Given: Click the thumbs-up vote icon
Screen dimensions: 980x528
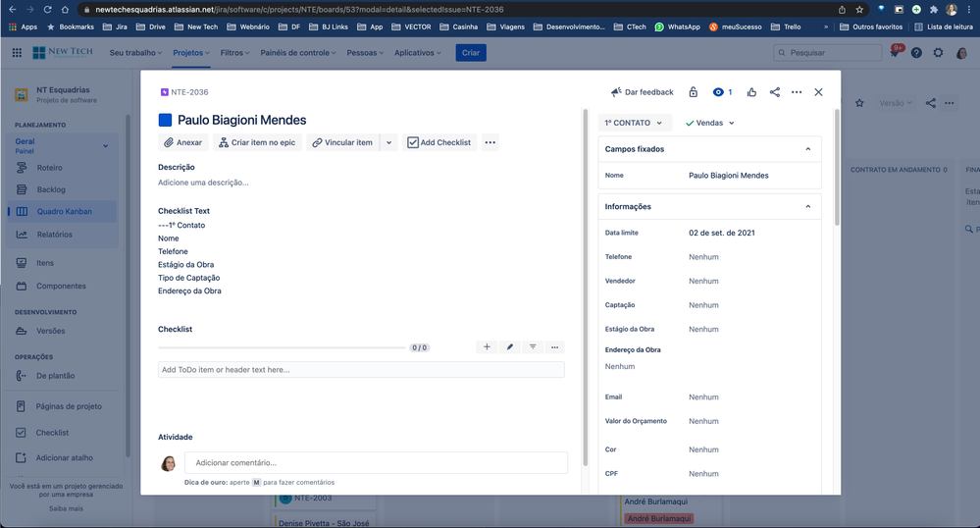Looking at the screenshot, I should point(751,92).
